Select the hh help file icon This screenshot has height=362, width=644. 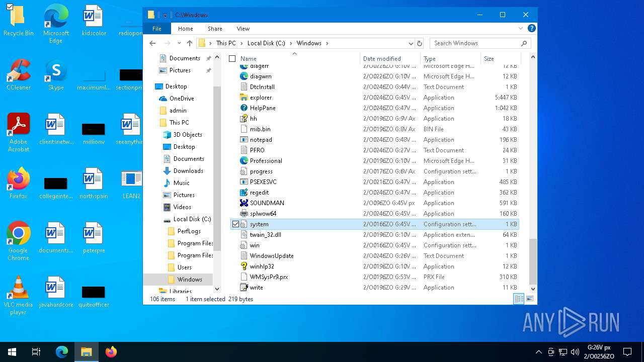pos(244,119)
